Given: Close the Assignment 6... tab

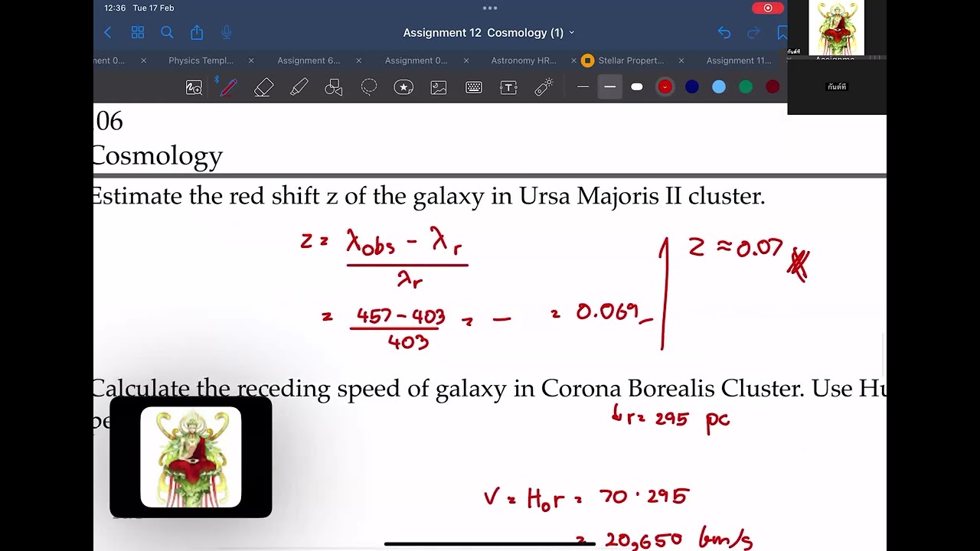Looking at the screenshot, I should pos(358,60).
